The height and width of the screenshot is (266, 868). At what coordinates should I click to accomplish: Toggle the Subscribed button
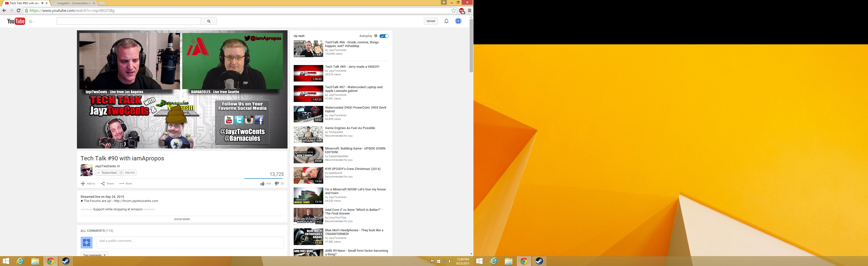[x=107, y=173]
